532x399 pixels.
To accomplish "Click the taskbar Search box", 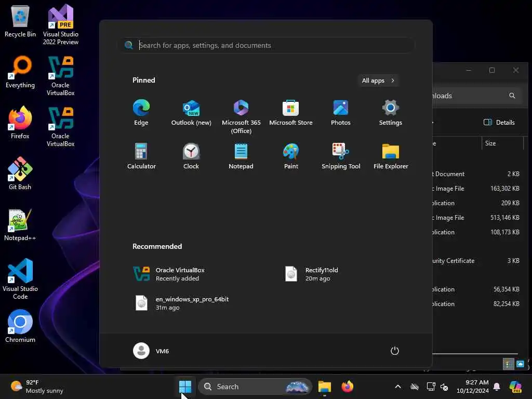I will point(255,387).
